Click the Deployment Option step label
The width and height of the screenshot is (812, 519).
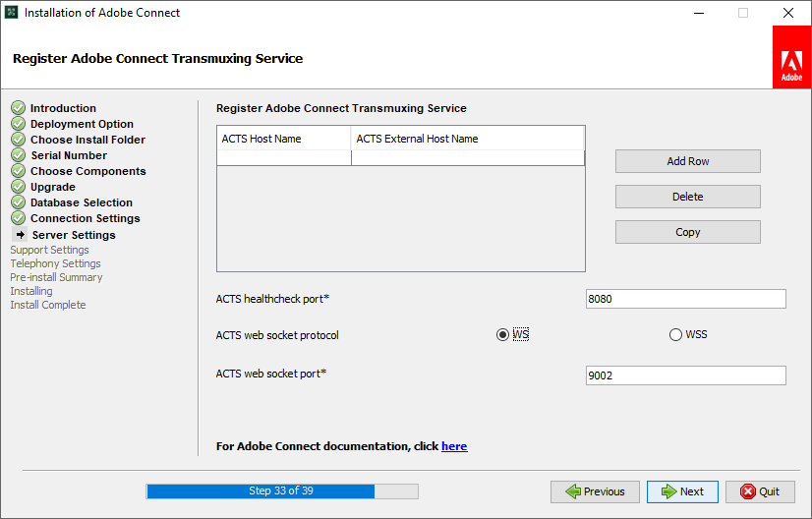82,124
